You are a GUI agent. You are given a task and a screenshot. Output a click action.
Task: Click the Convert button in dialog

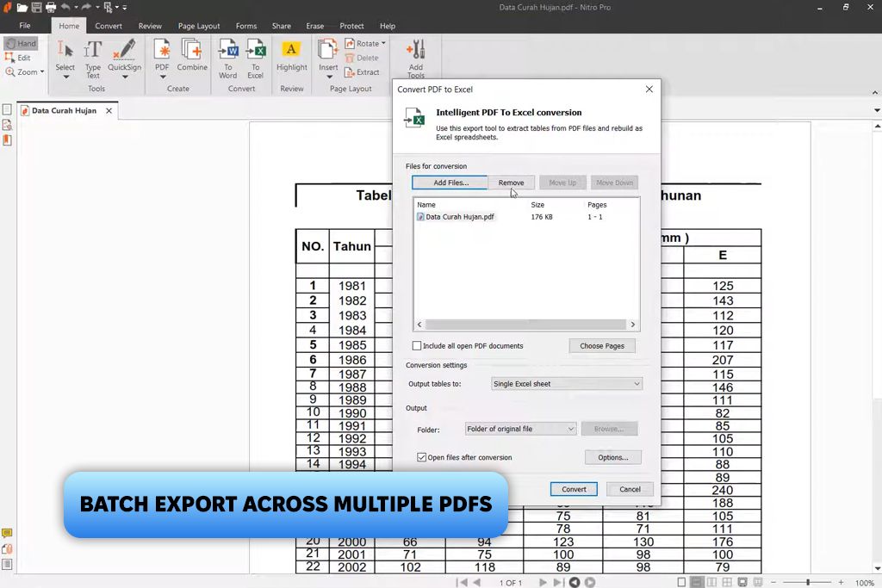point(574,489)
